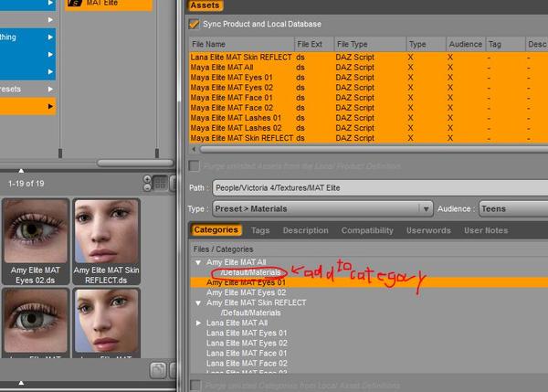
Task: Click the left panel horizontal scrollbar
Action: click(x=135, y=163)
